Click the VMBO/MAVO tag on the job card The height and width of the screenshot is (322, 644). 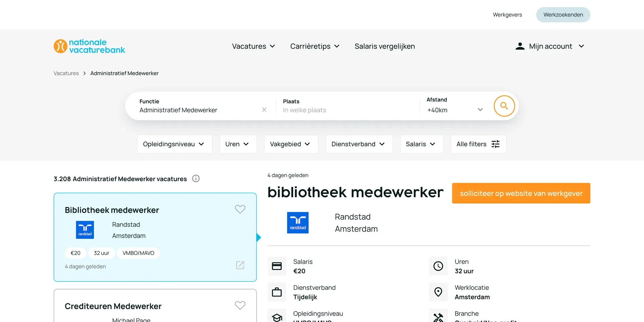(139, 253)
